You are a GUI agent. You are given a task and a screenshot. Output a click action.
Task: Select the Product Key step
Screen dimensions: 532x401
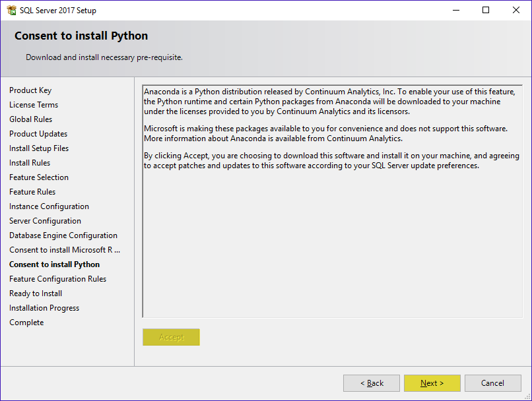tap(30, 90)
